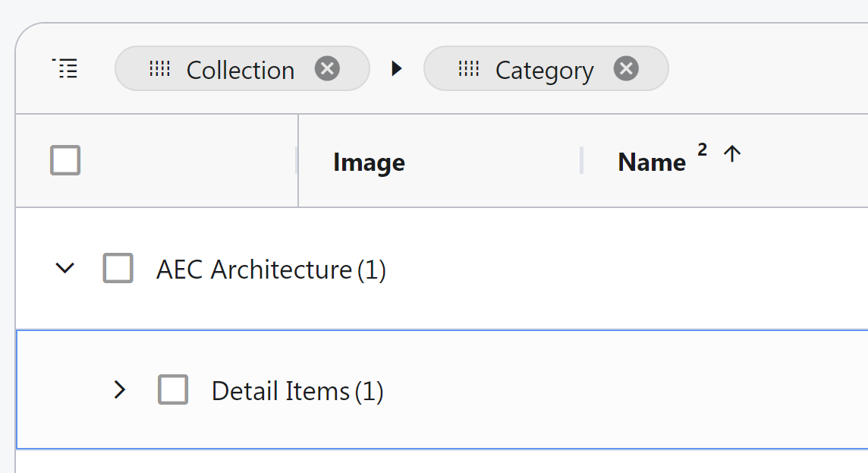Sort by the Name column header
The height and width of the screenshot is (473, 868).
[x=652, y=162]
